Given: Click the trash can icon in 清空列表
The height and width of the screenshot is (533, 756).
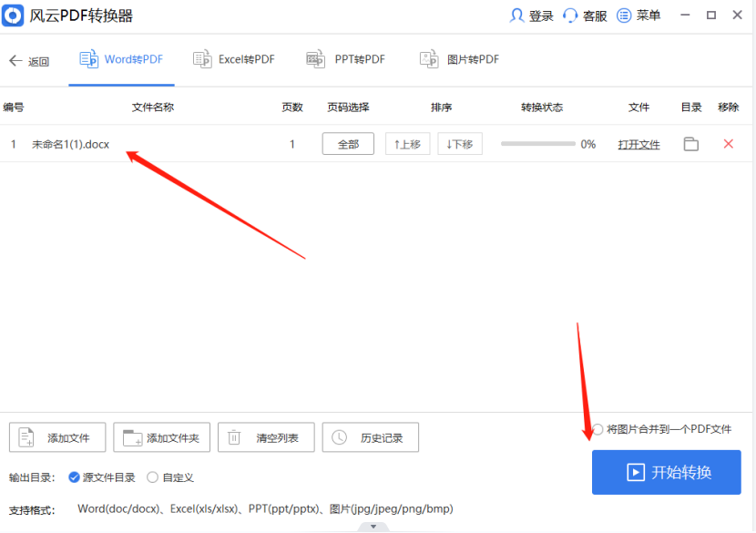Looking at the screenshot, I should (234, 437).
